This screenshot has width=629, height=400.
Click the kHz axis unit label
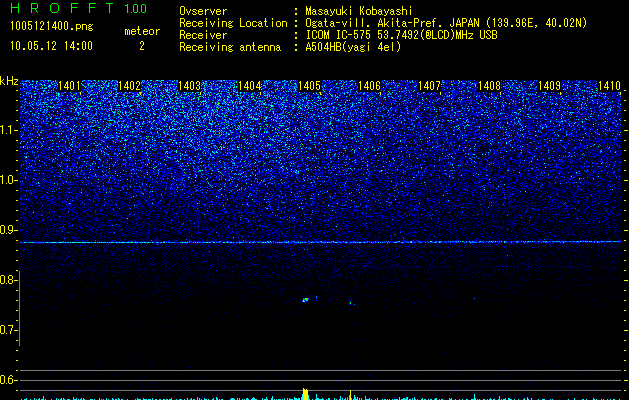(9, 81)
